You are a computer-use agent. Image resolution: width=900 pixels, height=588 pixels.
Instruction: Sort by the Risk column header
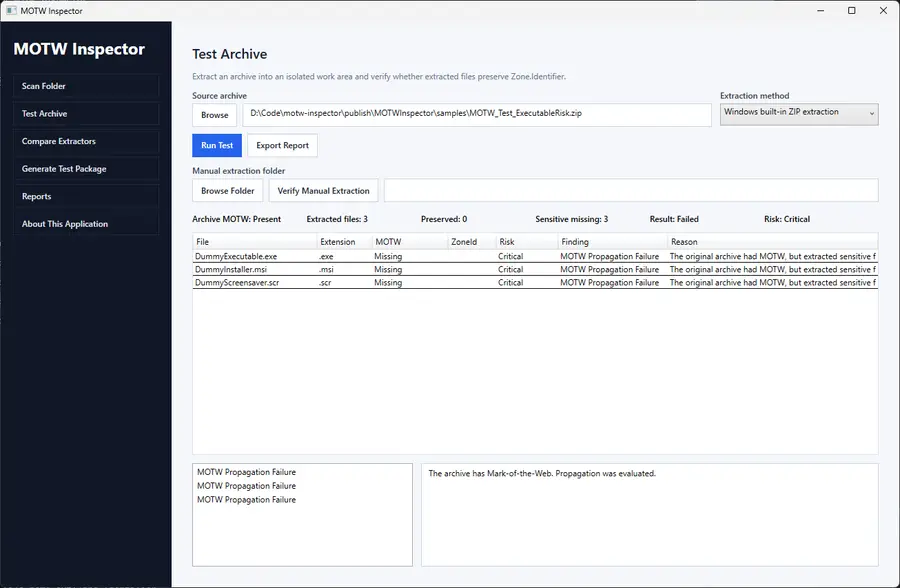click(527, 242)
